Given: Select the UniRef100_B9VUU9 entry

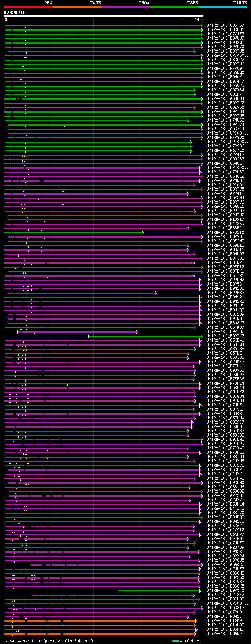Looking at the screenshot, I should click(225, 38).
